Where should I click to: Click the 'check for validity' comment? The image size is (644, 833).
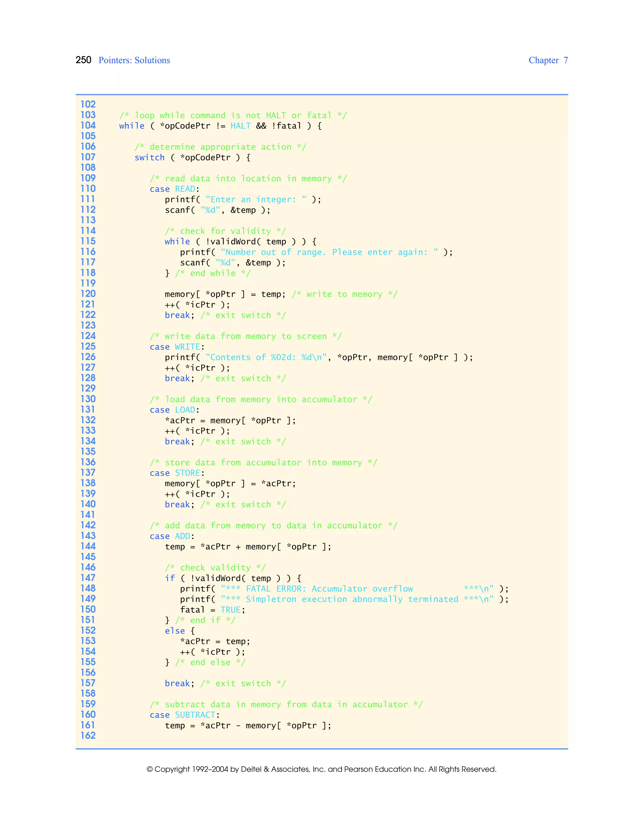[225, 231]
